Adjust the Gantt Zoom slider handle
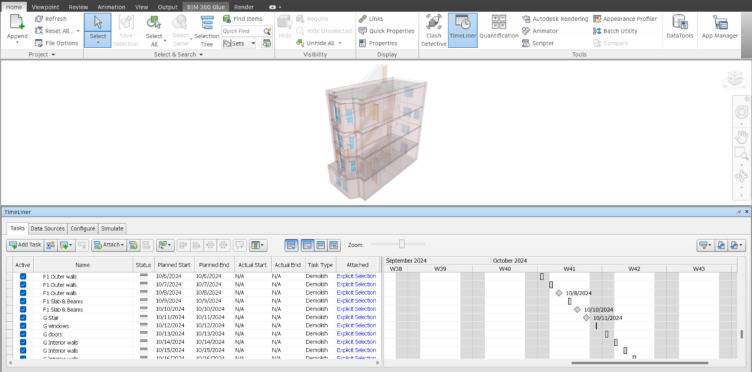The height and width of the screenshot is (372, 752). (x=402, y=244)
